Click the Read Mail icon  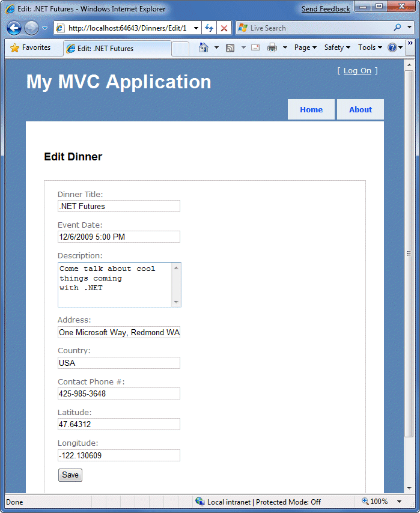(x=255, y=48)
